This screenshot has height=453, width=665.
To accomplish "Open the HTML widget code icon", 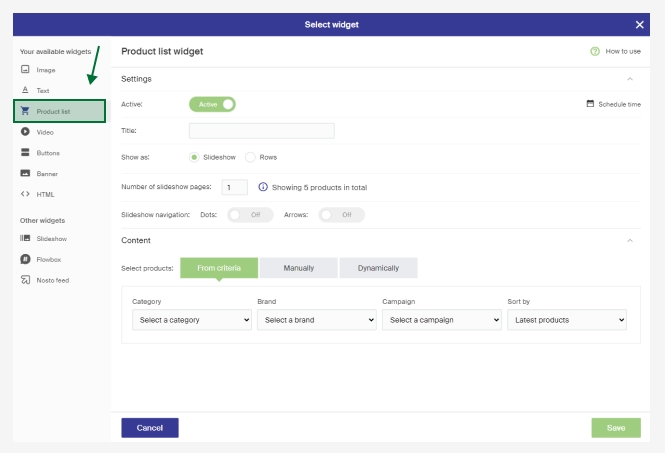I will point(25,194).
